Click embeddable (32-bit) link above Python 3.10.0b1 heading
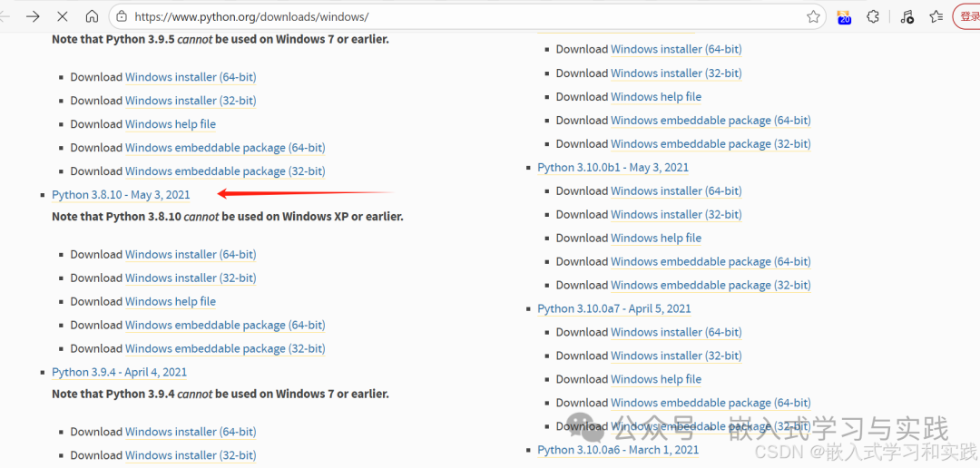Image resolution: width=980 pixels, height=468 pixels. tap(710, 143)
